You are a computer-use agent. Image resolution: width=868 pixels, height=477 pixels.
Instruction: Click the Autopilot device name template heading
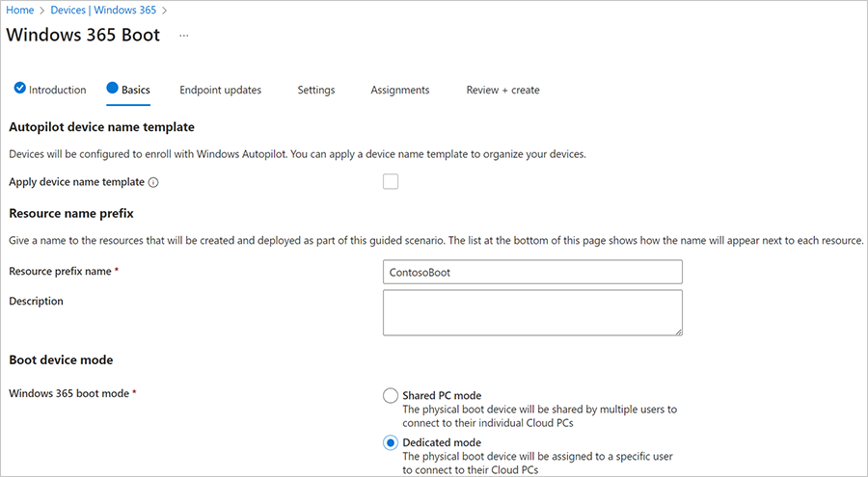(x=102, y=127)
